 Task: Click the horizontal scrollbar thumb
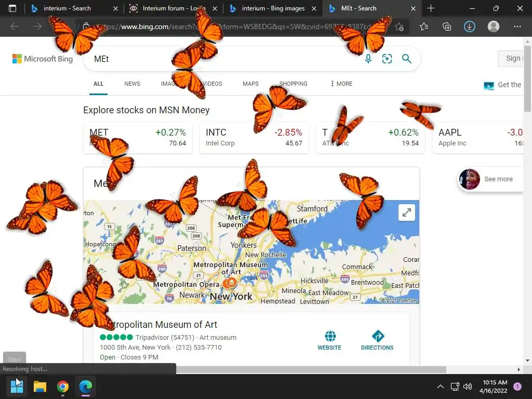311,369
